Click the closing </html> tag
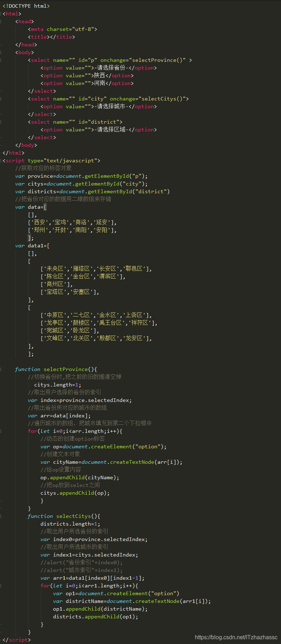The width and height of the screenshot is (281, 644). (13, 153)
